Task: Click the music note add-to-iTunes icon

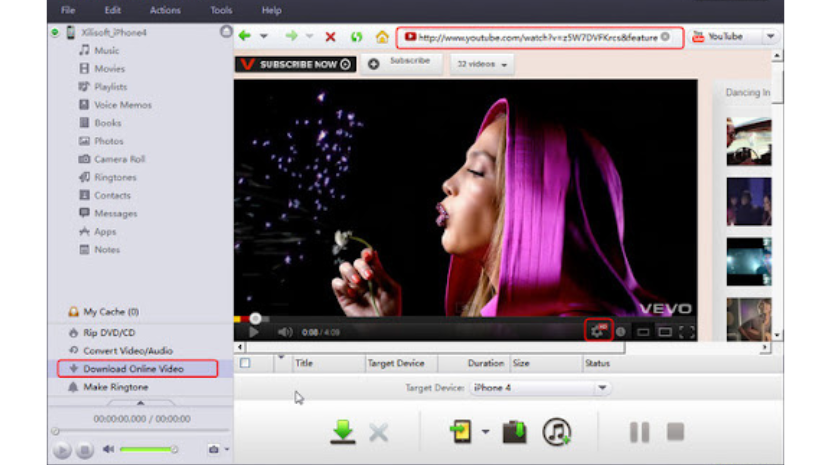Action: [556, 431]
